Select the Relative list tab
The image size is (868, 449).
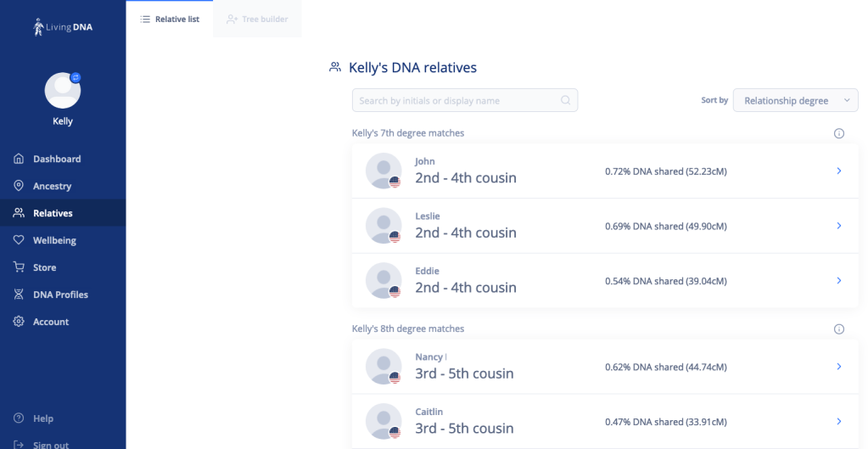click(x=170, y=19)
